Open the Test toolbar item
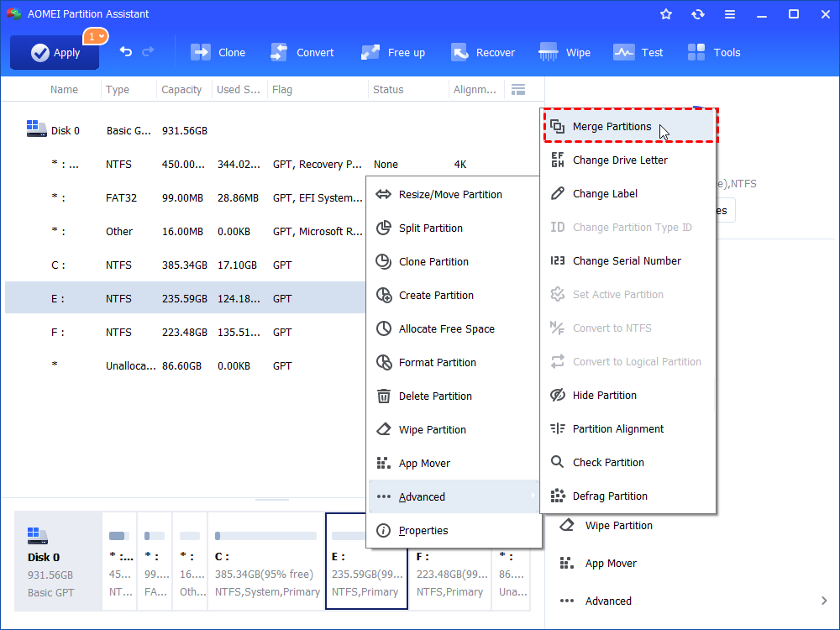Viewport: 840px width, 630px height. (x=638, y=52)
